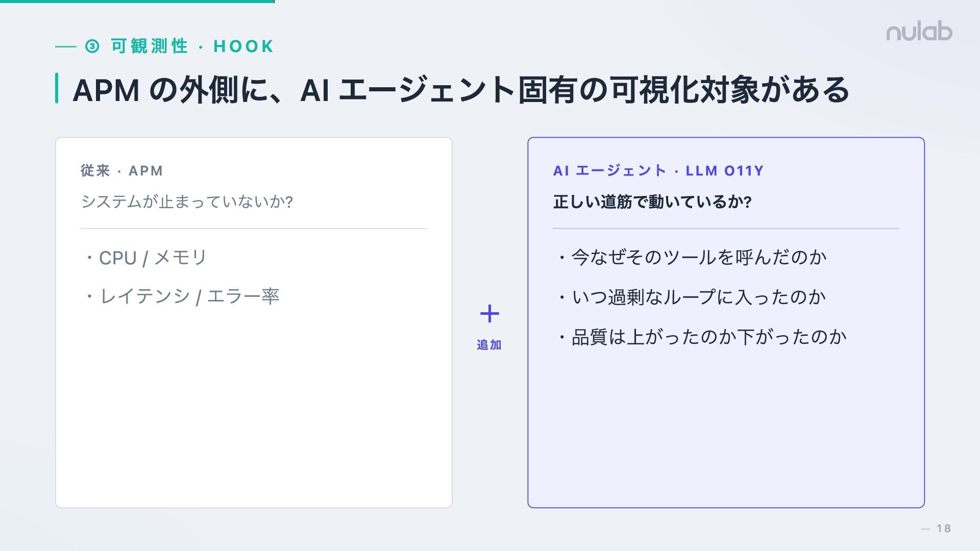
Task: Click the slide title starting with APM の外側に
Action: pos(460,90)
